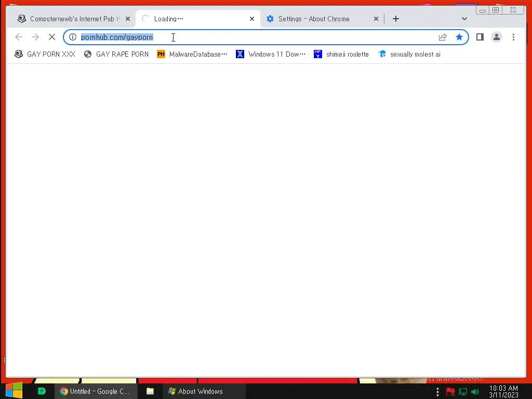Switch to Settings - About Chrome tab

pyautogui.click(x=322, y=19)
